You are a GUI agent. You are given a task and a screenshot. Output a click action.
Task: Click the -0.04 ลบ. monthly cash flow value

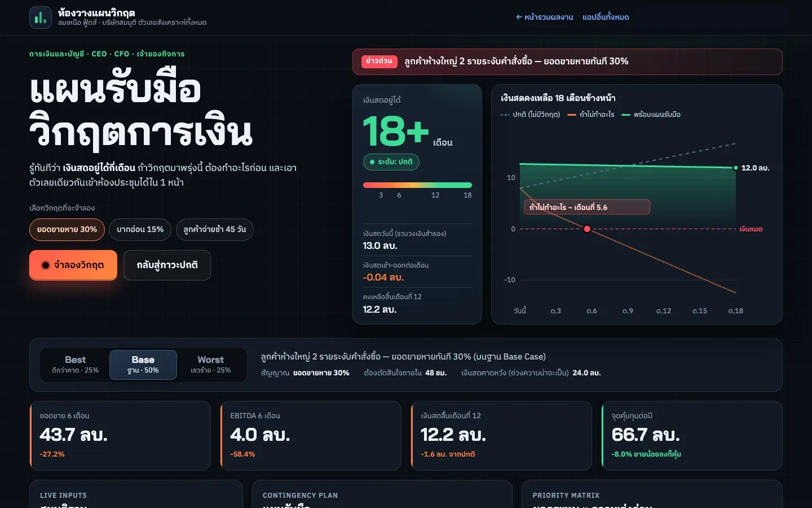click(383, 278)
